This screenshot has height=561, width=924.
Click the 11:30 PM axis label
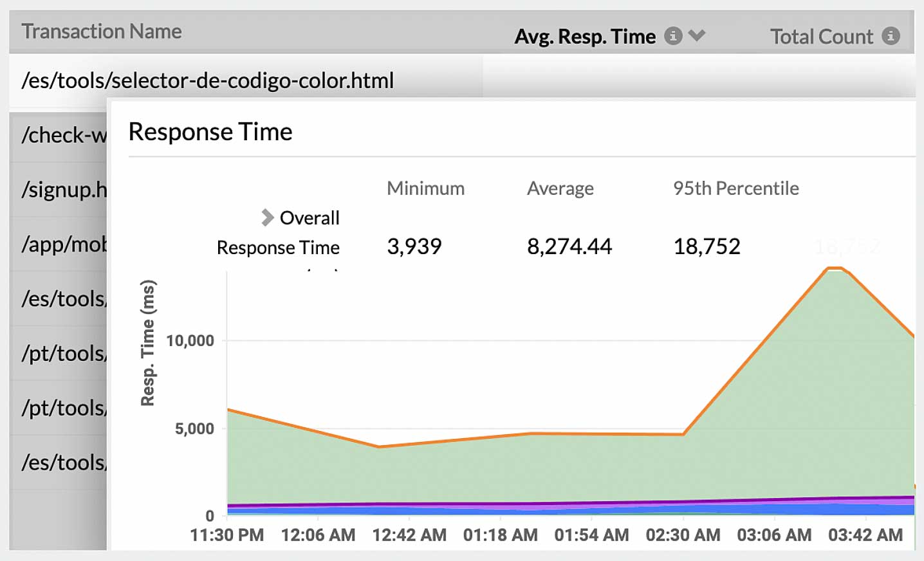tap(226, 535)
